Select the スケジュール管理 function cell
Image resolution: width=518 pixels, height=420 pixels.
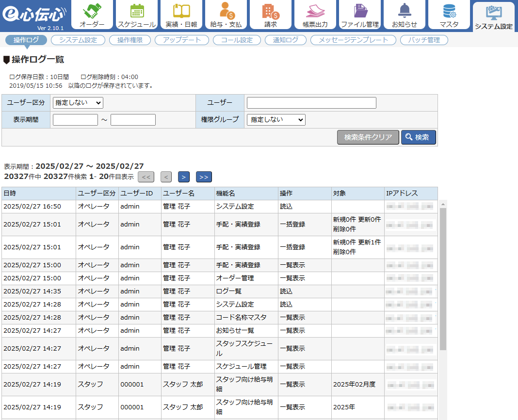(246, 367)
